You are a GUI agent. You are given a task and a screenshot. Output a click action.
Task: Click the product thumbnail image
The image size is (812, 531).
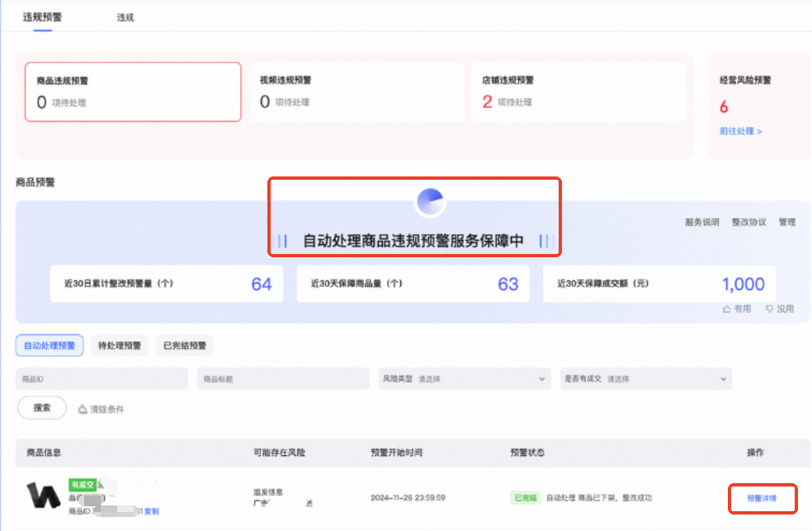[43, 496]
